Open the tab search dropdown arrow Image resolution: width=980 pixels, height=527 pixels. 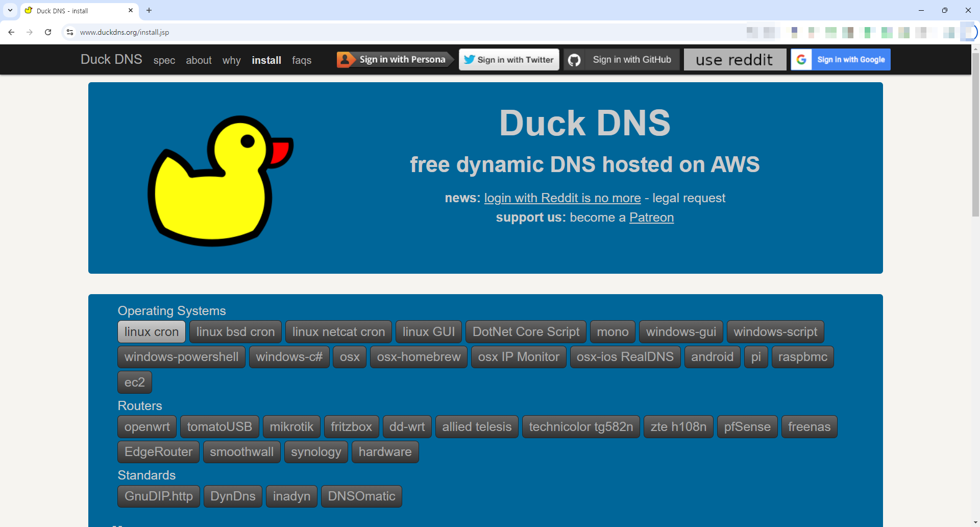10,10
